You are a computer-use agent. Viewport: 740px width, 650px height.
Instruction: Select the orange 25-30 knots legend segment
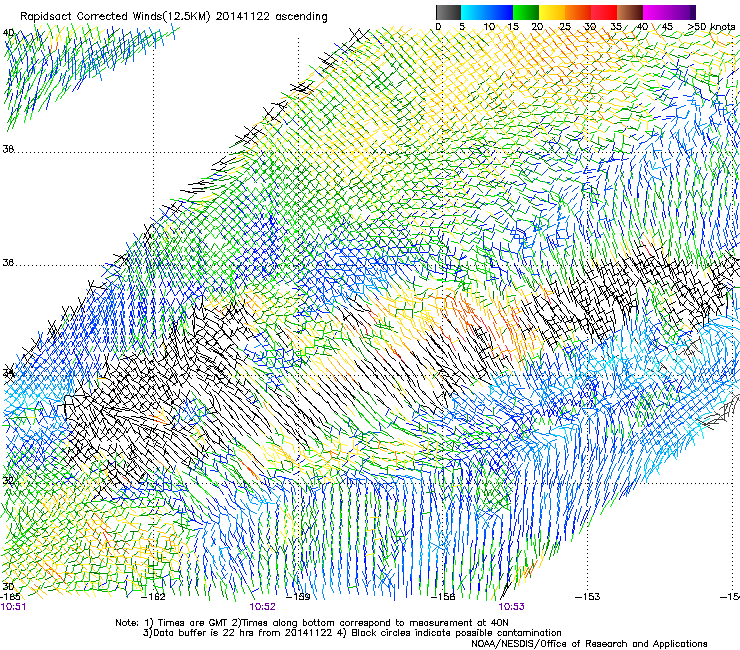click(x=578, y=12)
